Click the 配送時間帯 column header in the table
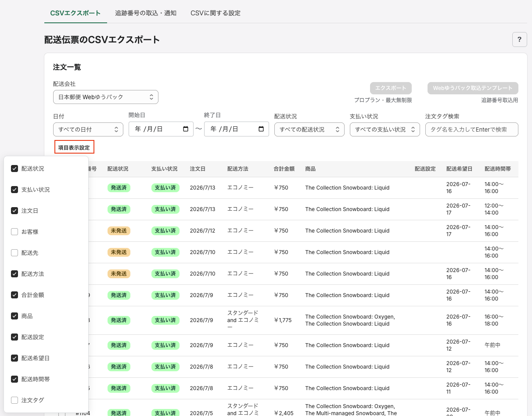Image resolution: width=532 pixels, height=416 pixels. pos(498,169)
